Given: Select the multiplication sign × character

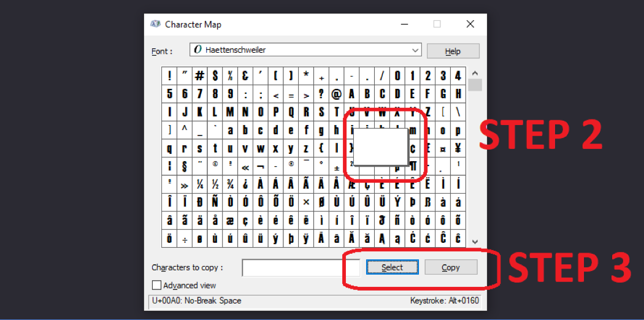Looking at the screenshot, I should 306,202.
